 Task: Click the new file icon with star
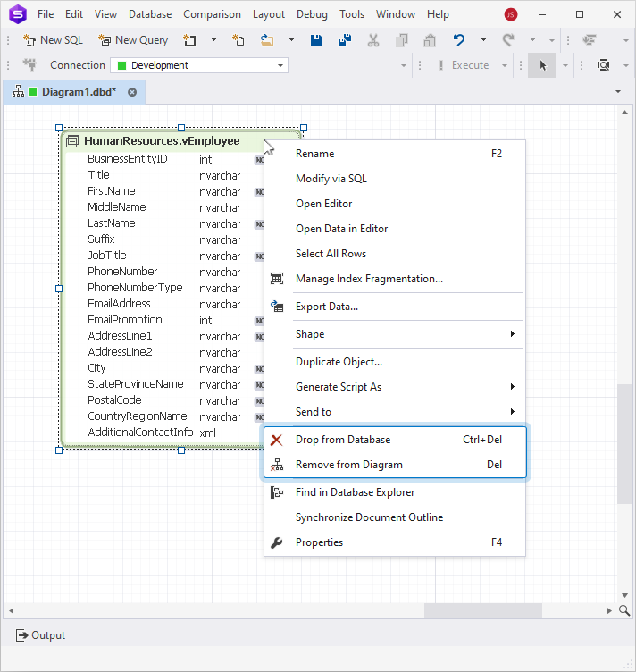click(x=238, y=40)
